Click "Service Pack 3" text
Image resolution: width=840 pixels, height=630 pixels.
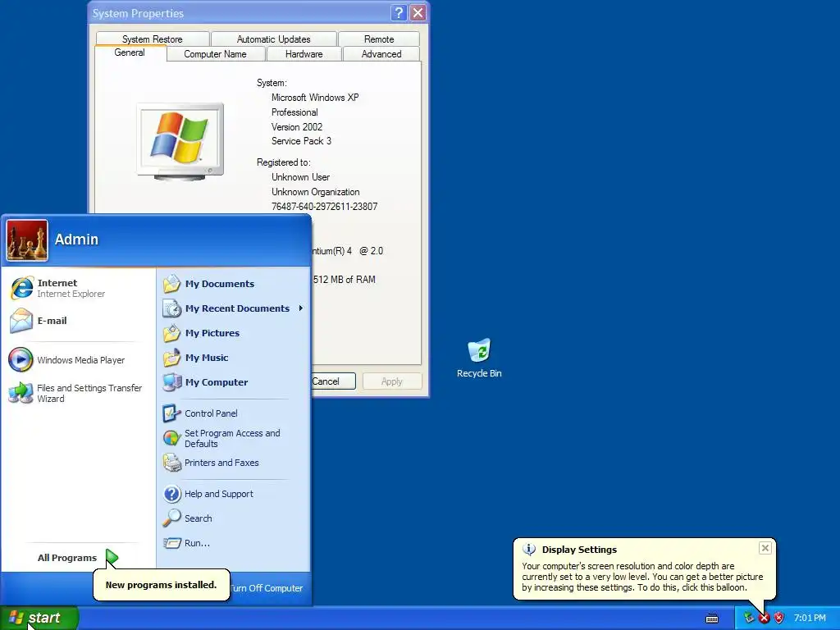301,141
